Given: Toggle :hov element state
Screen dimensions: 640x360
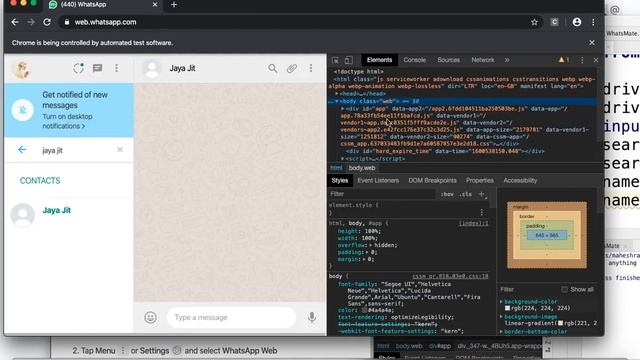Looking at the screenshot, I should coord(447,194).
